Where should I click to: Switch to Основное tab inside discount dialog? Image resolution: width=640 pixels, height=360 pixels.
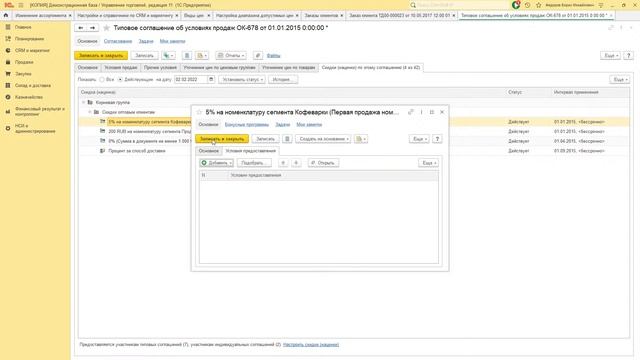[209, 151]
